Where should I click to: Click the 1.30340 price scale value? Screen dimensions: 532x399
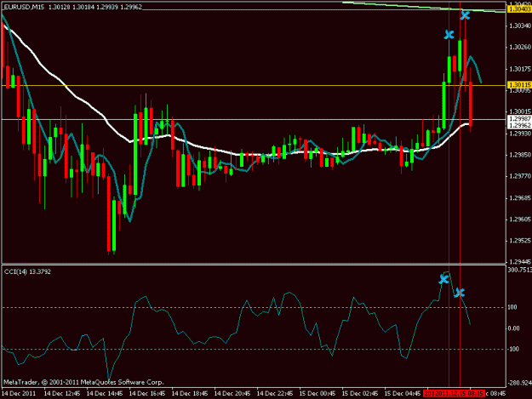[520, 26]
